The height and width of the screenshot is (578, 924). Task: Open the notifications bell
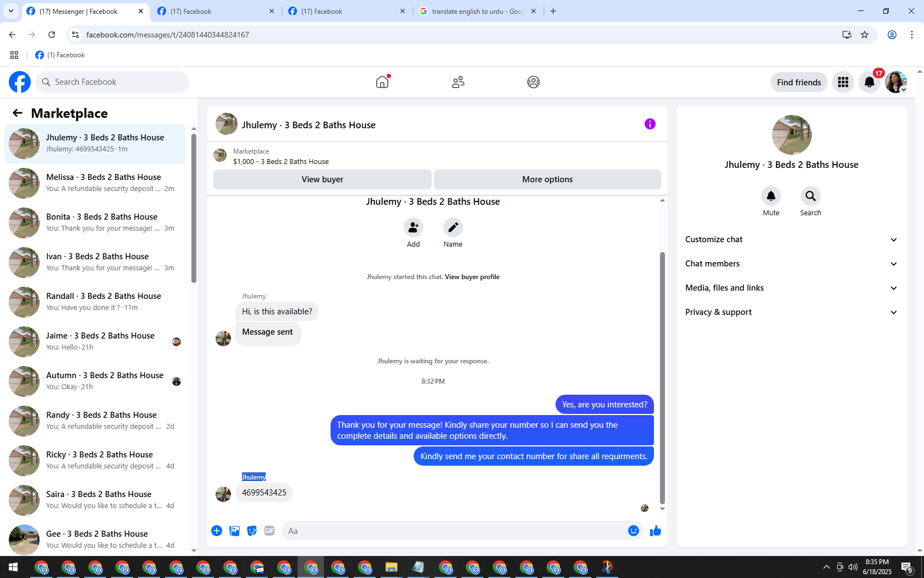(870, 82)
